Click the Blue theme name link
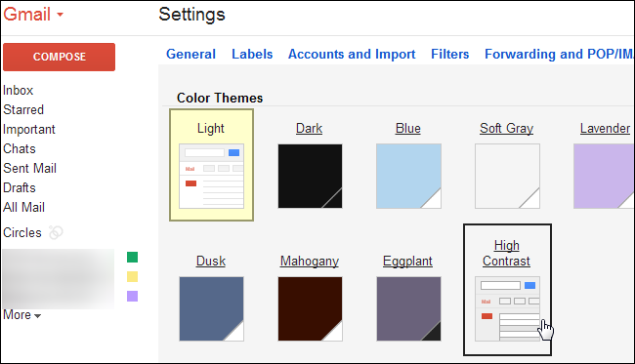The height and width of the screenshot is (364, 635). click(x=407, y=128)
